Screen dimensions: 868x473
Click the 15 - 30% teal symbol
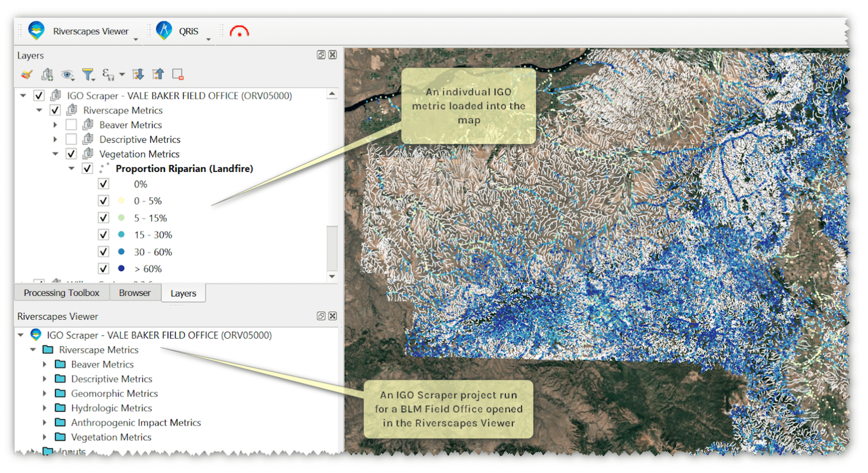tap(122, 234)
